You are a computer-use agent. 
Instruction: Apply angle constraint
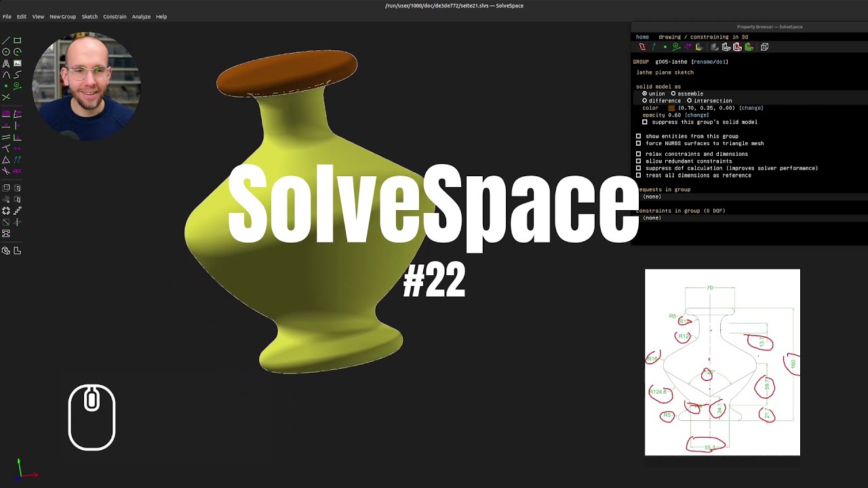[17, 114]
